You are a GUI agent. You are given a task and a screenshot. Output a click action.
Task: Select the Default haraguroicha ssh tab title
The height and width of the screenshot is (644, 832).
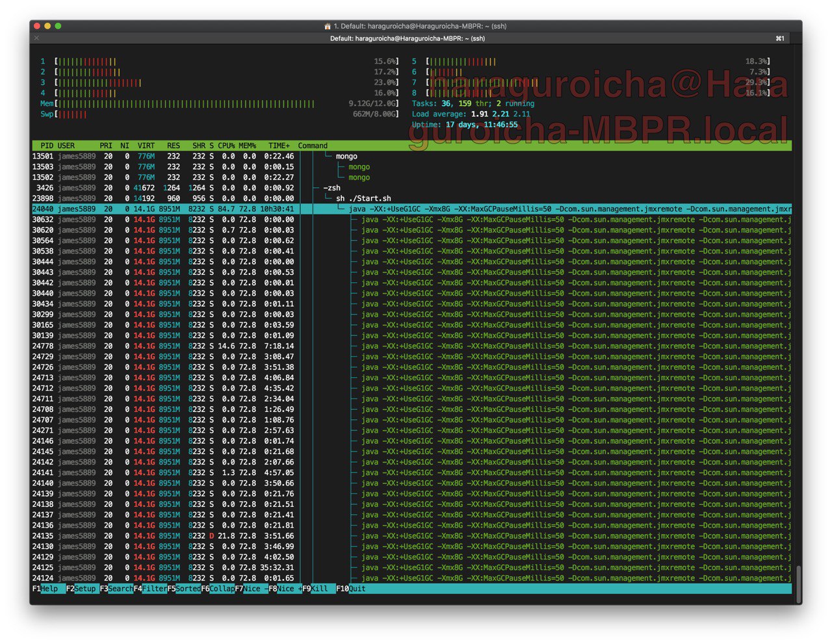tap(407, 38)
